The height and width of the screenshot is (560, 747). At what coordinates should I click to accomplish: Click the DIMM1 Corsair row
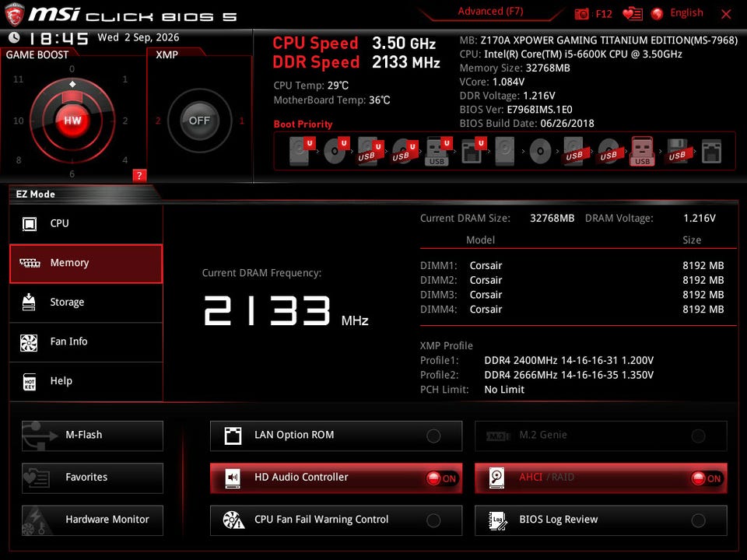pyautogui.click(x=572, y=266)
